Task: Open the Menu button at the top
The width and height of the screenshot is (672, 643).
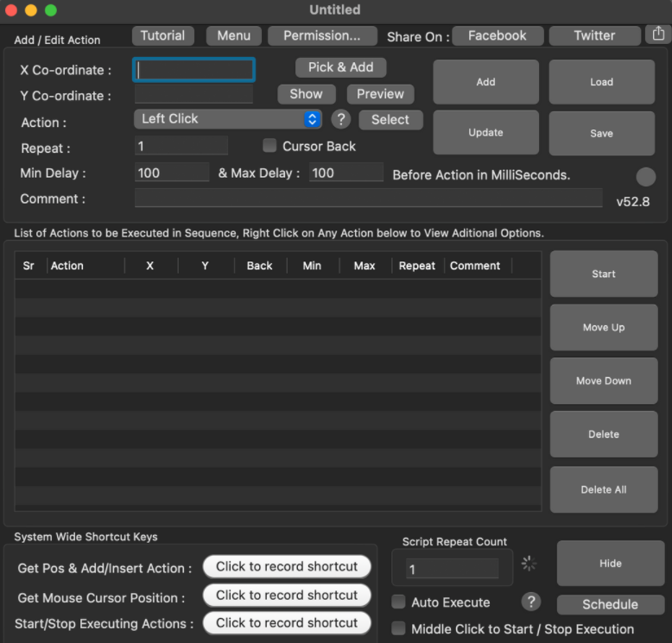Action: coord(233,35)
